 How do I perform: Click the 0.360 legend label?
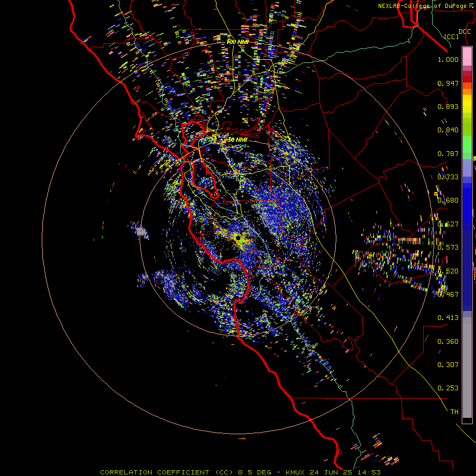tap(448, 342)
